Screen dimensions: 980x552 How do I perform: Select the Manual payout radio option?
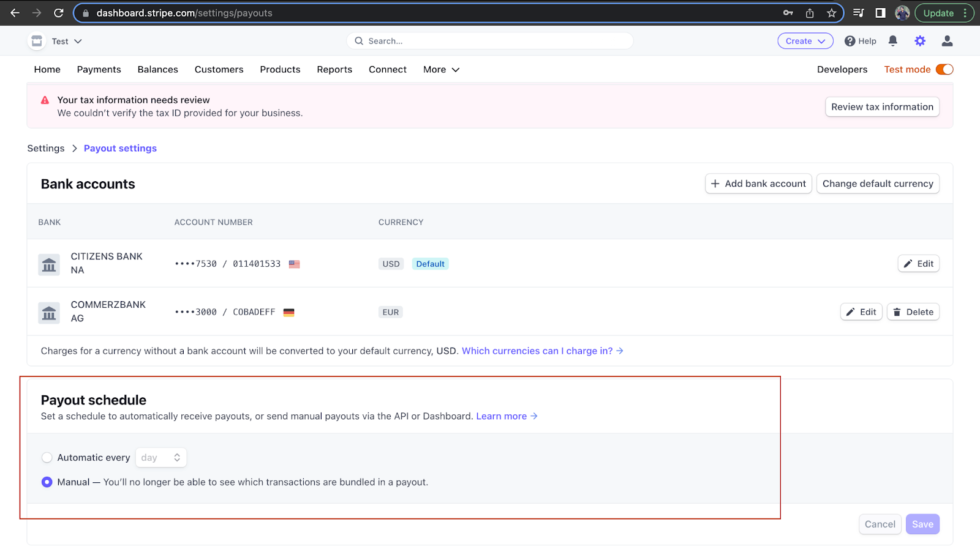pyautogui.click(x=47, y=482)
